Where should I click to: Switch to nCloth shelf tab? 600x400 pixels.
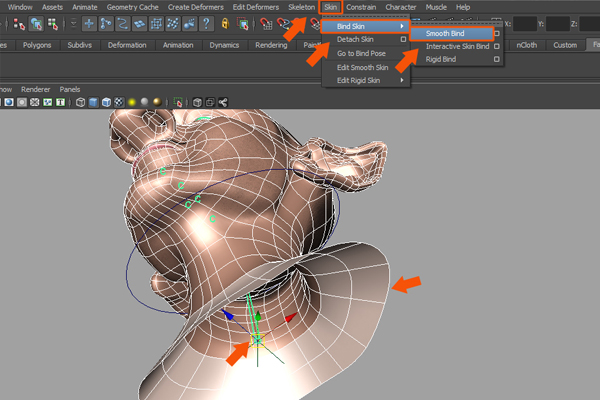pyautogui.click(x=527, y=45)
